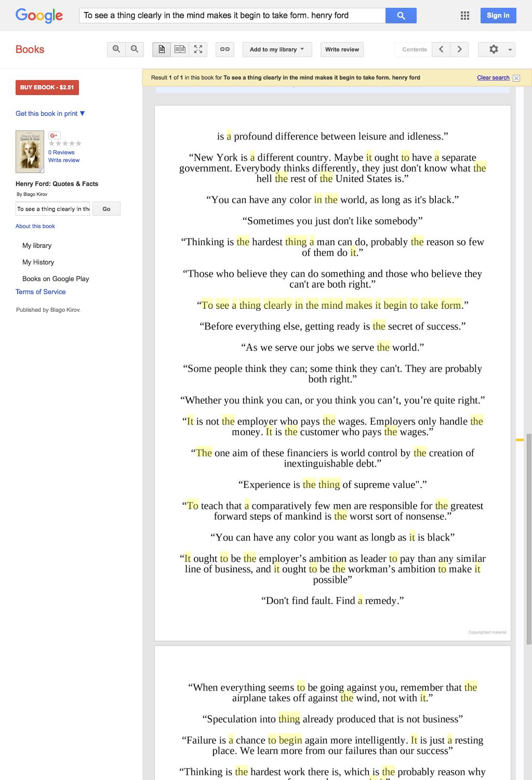Click the in-book search text field
The height and width of the screenshot is (780, 532).
coord(52,209)
